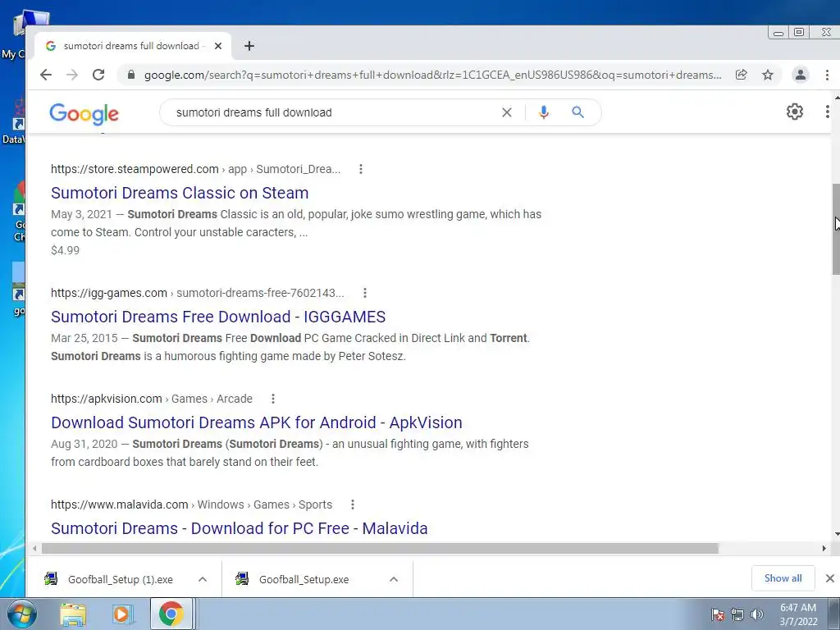Click the store.steampowered.com URL breadcrumb

(x=195, y=169)
